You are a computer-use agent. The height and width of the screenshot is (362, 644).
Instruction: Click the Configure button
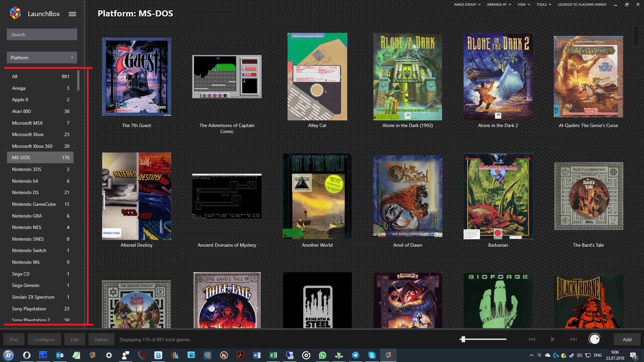(x=44, y=340)
